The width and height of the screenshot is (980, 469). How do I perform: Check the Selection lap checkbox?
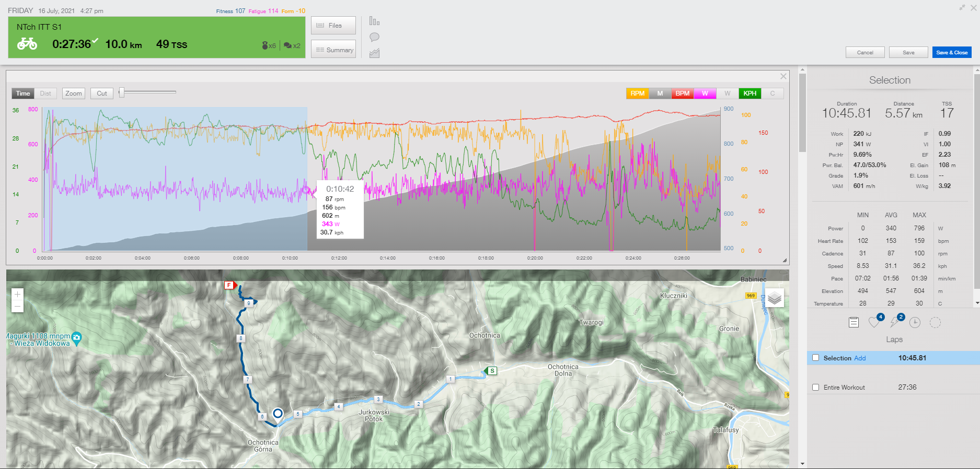coord(815,358)
